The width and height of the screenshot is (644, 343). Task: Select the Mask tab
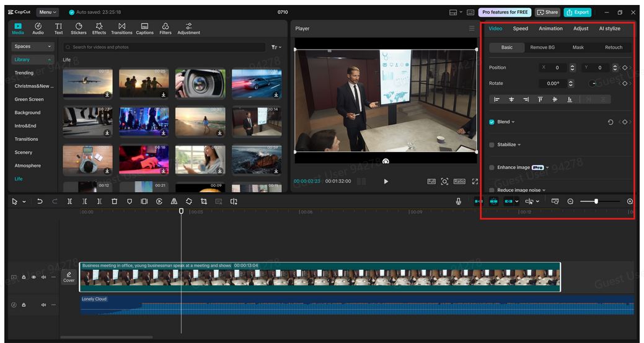pyautogui.click(x=578, y=47)
